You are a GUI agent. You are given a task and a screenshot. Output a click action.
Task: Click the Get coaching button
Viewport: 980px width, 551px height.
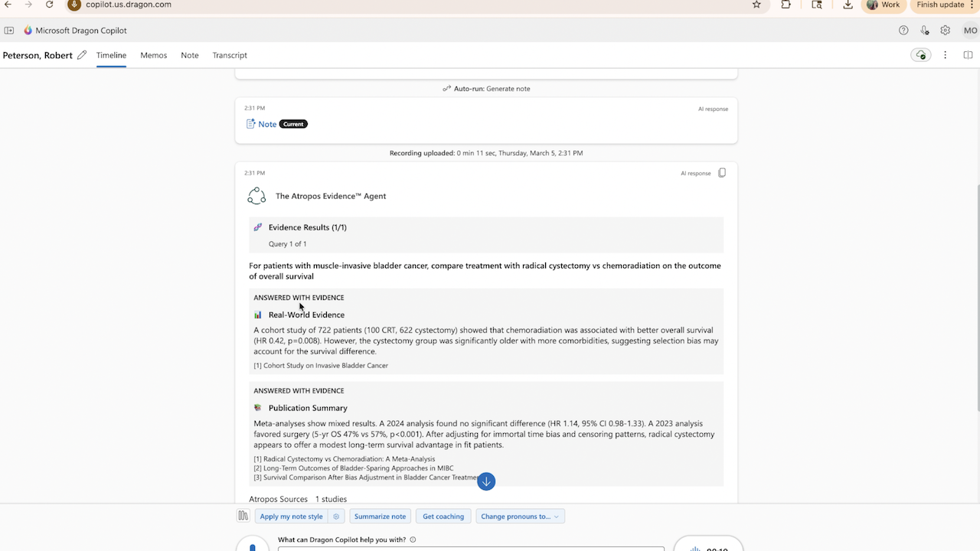coord(443,517)
